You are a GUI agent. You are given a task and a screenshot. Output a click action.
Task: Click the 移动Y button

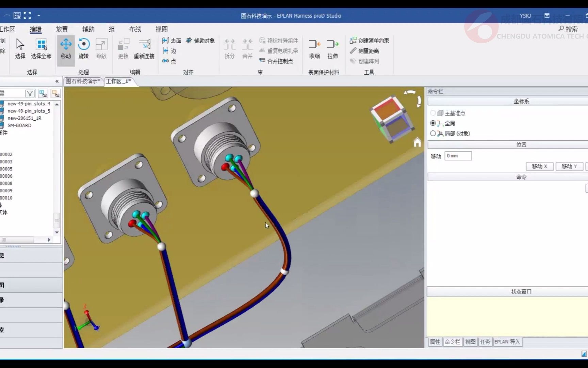click(x=569, y=166)
